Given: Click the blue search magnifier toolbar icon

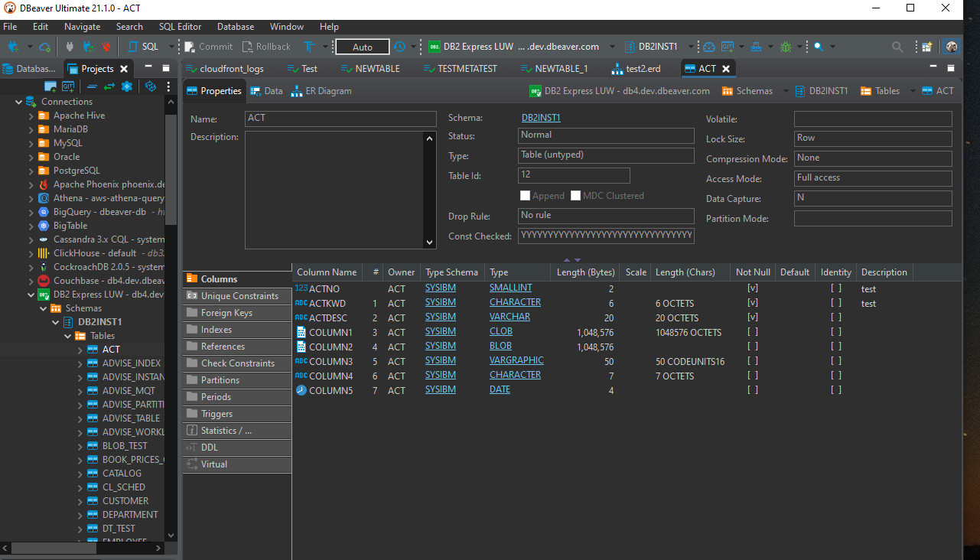Looking at the screenshot, I should pos(819,47).
